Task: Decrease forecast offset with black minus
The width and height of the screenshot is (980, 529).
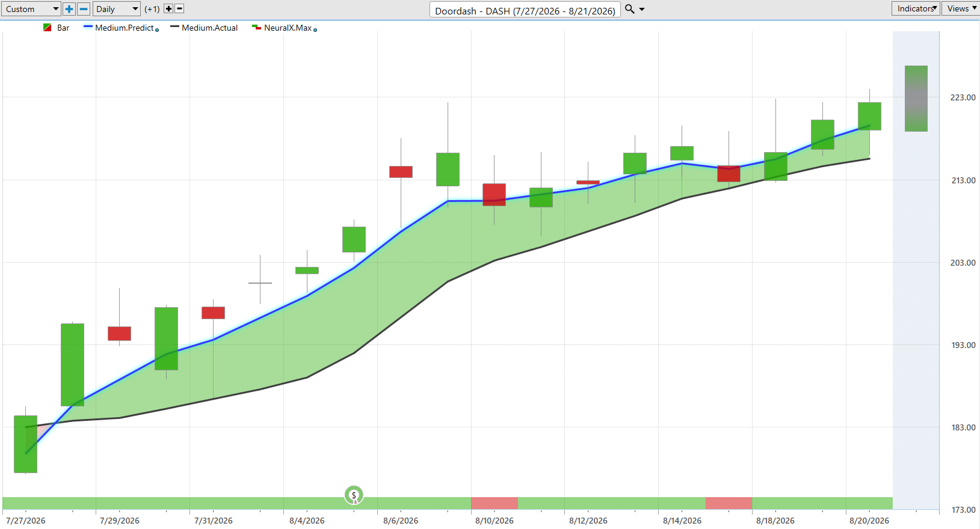Action: (x=179, y=9)
